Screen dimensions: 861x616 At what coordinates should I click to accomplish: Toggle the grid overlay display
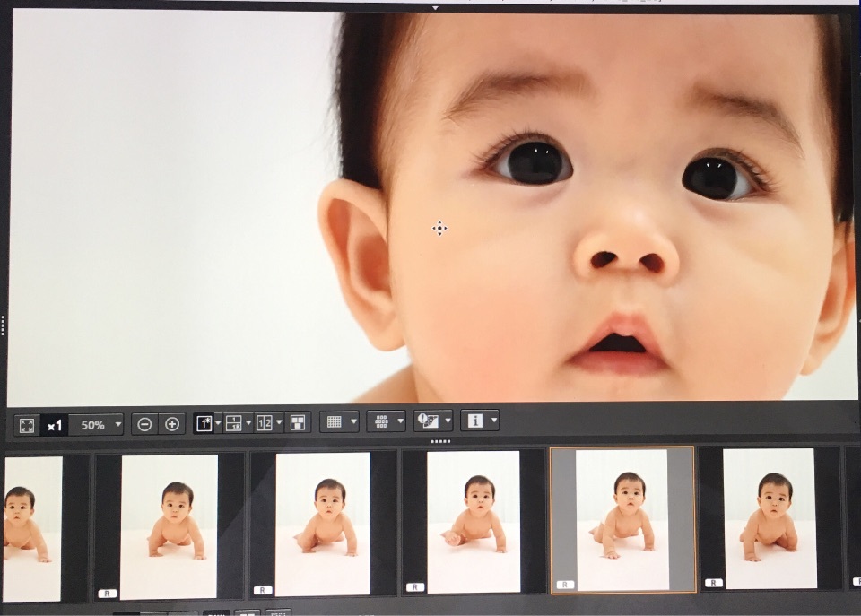coord(335,421)
